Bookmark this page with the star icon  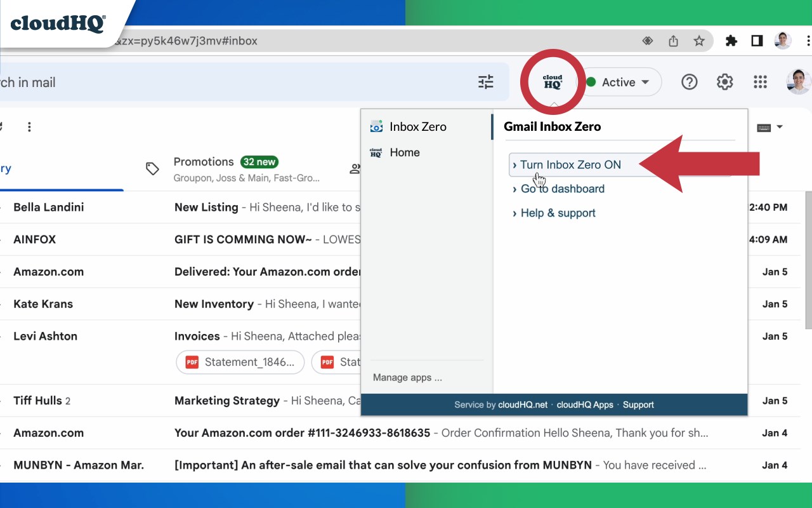click(x=699, y=41)
